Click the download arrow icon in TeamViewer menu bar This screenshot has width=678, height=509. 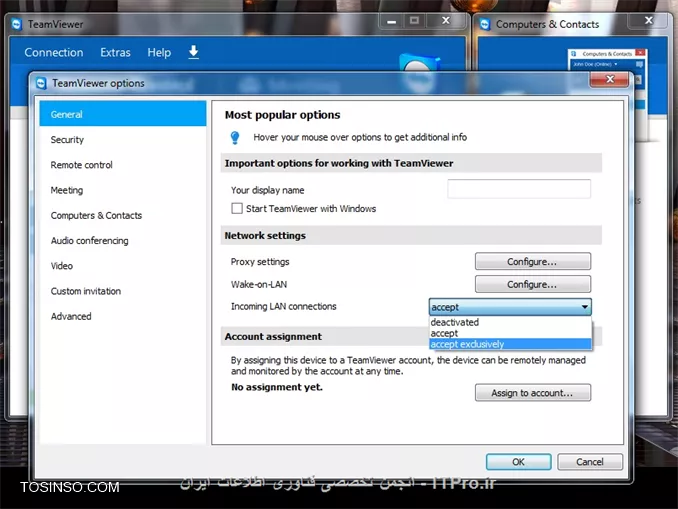pos(193,52)
